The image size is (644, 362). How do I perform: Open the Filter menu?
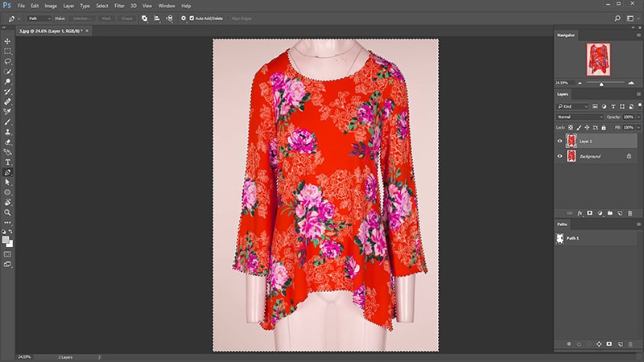(x=119, y=6)
